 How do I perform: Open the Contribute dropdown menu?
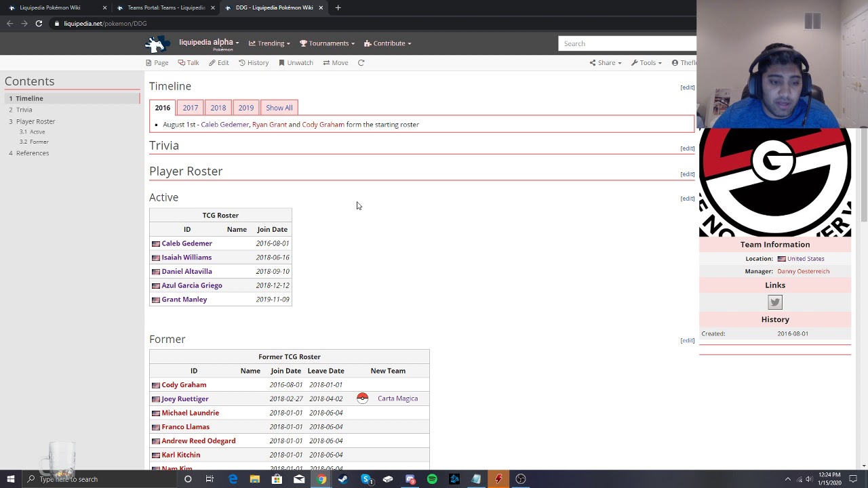[x=387, y=43]
